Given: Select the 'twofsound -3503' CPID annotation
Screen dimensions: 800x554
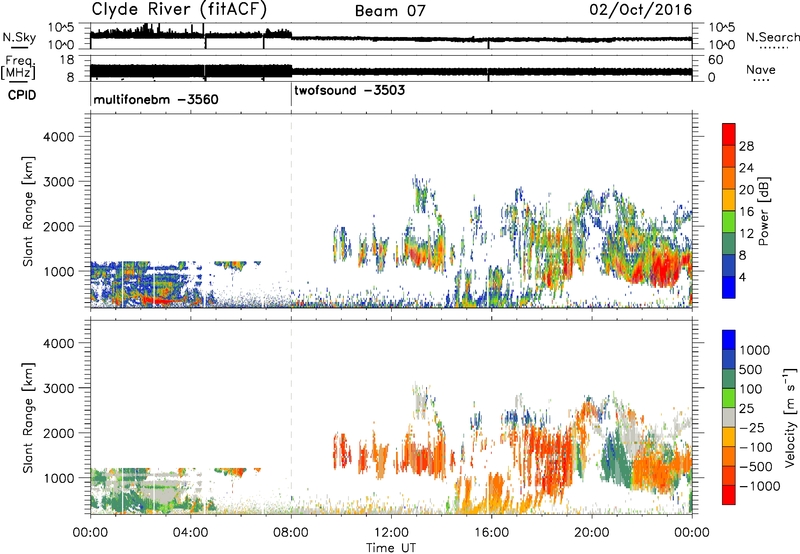Looking at the screenshot, I should point(349,90).
